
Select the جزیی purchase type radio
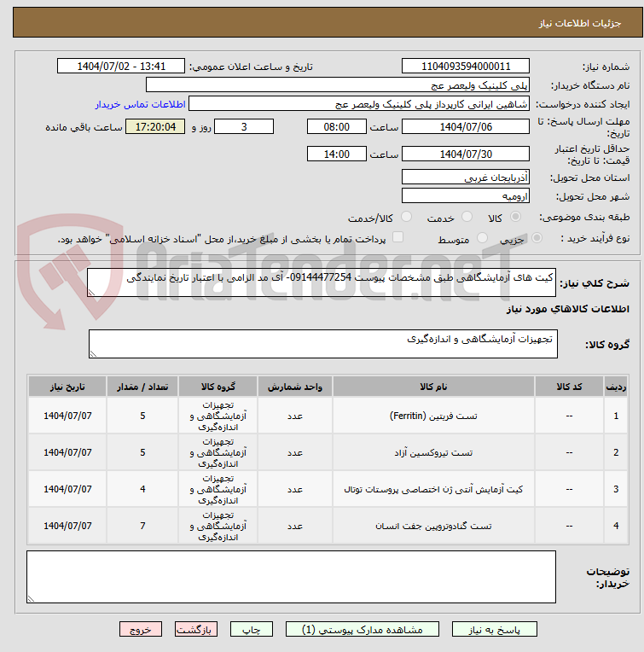[537, 238]
